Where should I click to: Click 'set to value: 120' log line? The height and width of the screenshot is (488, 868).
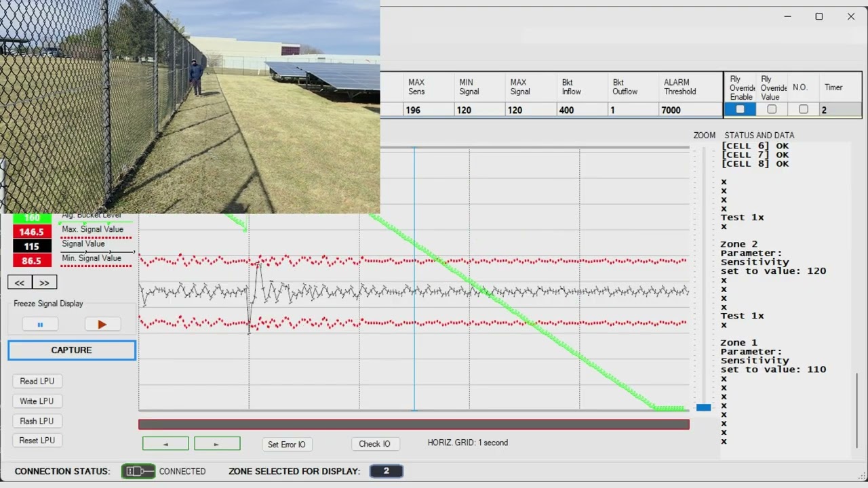(773, 271)
